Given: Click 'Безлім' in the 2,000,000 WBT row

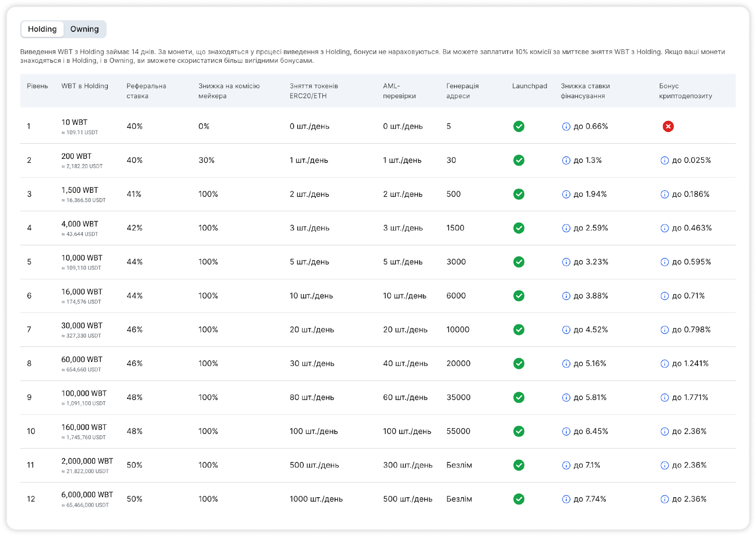Looking at the screenshot, I should tap(459, 465).
